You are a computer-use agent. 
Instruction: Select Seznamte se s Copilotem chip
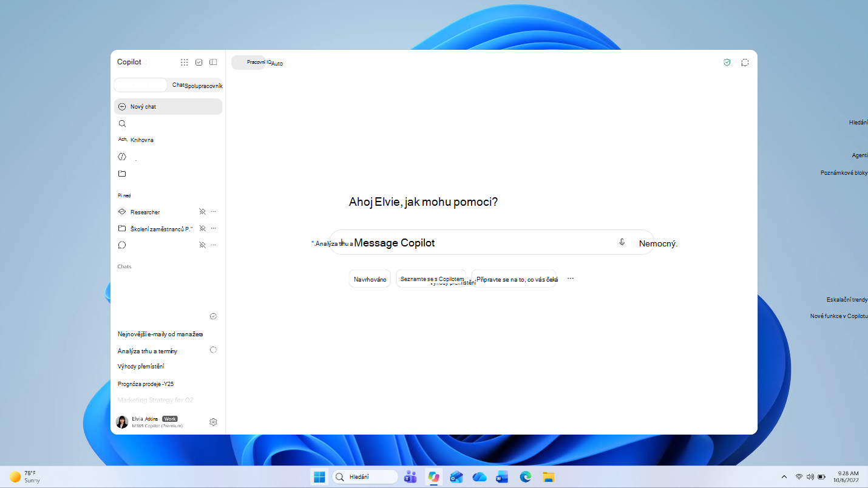pyautogui.click(x=431, y=279)
